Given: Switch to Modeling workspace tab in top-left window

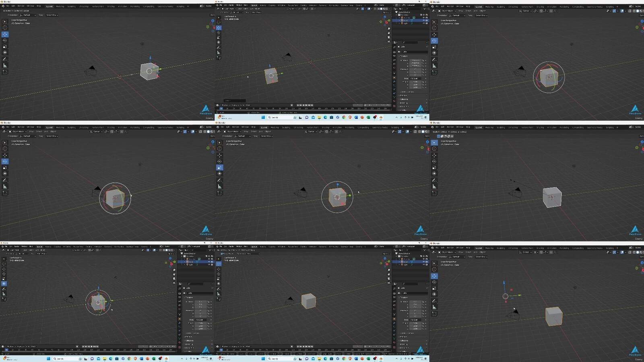Looking at the screenshot, I should [60, 6].
